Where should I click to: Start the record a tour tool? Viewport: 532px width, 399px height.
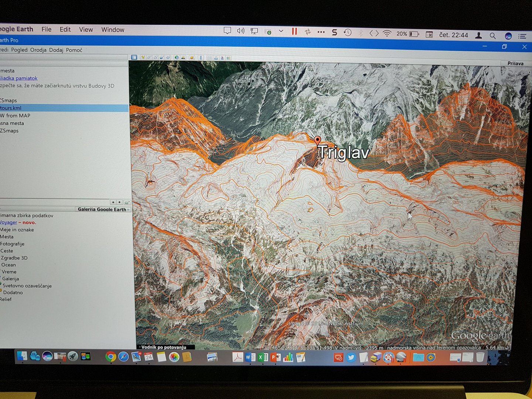pyautogui.click(x=168, y=58)
